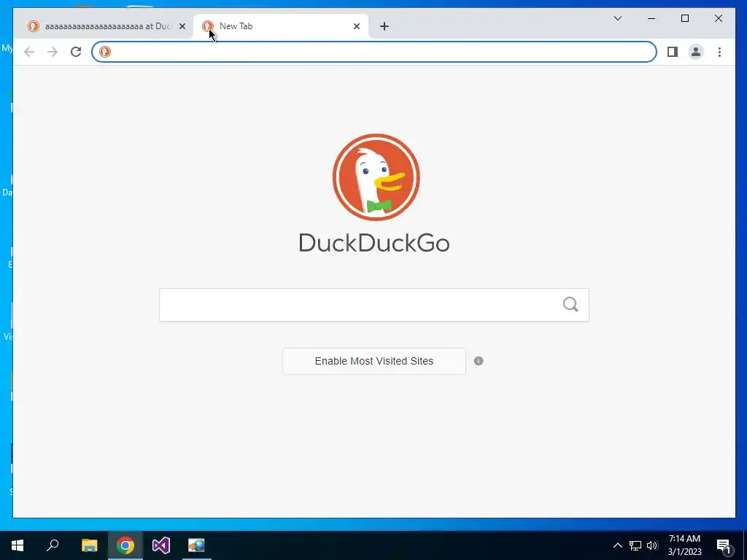This screenshot has height=560, width=747.
Task: Click the browser forward arrow
Action: [x=53, y=52]
